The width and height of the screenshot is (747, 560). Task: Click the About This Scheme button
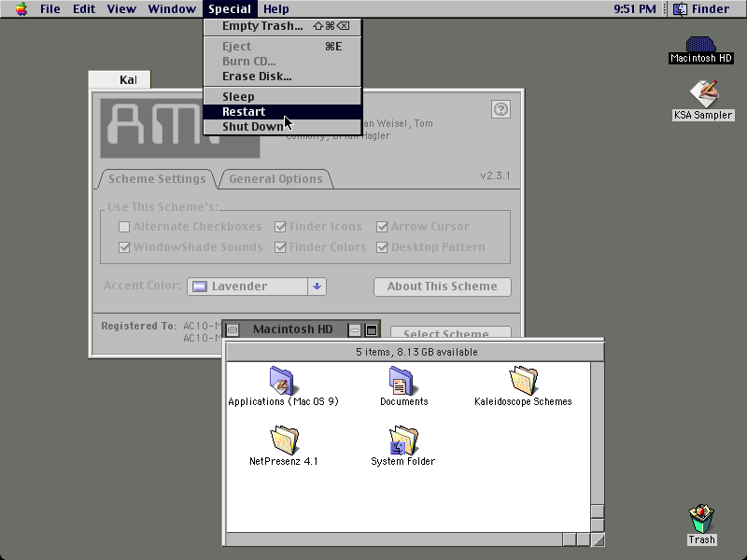[x=442, y=287]
